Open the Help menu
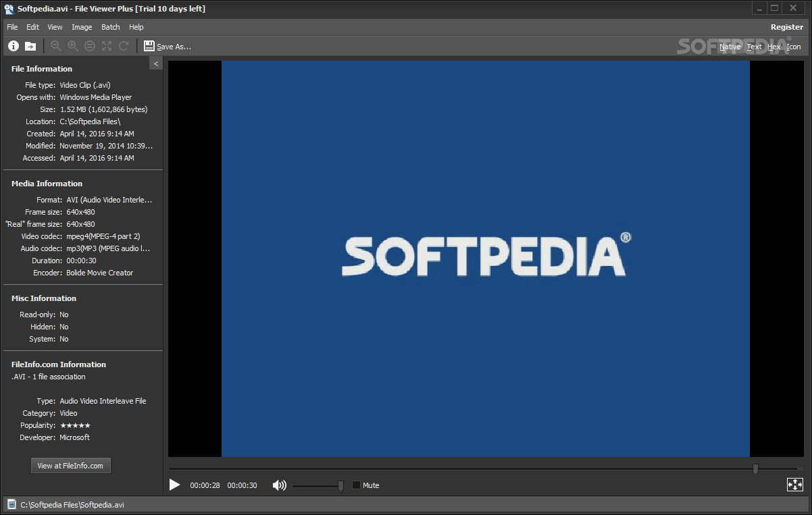 point(136,27)
